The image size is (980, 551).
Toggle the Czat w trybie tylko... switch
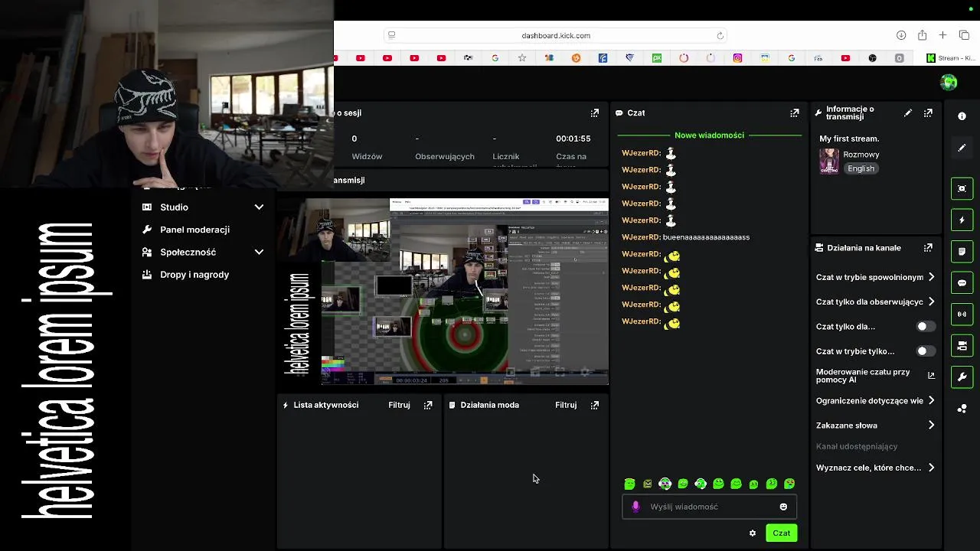point(926,351)
